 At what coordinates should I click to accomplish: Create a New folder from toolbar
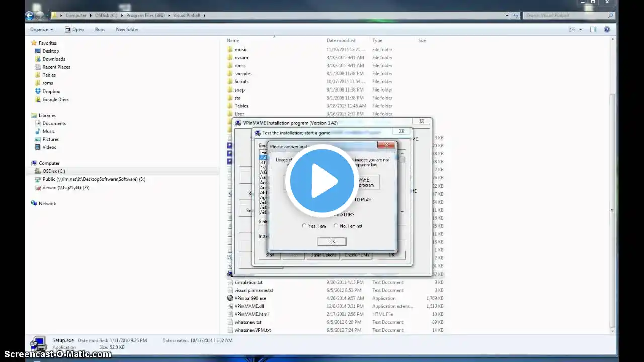(127, 30)
